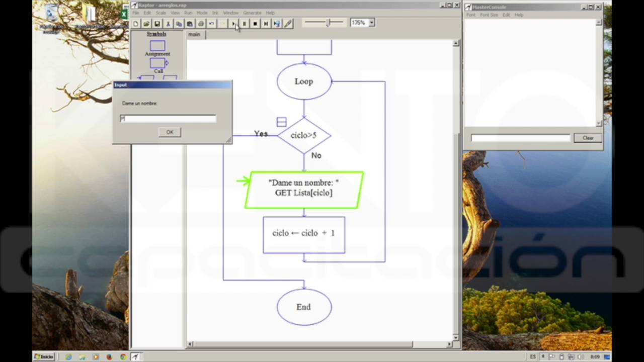Click the Undo arrow icon
Image resolution: width=644 pixels, height=362 pixels.
[x=211, y=24]
